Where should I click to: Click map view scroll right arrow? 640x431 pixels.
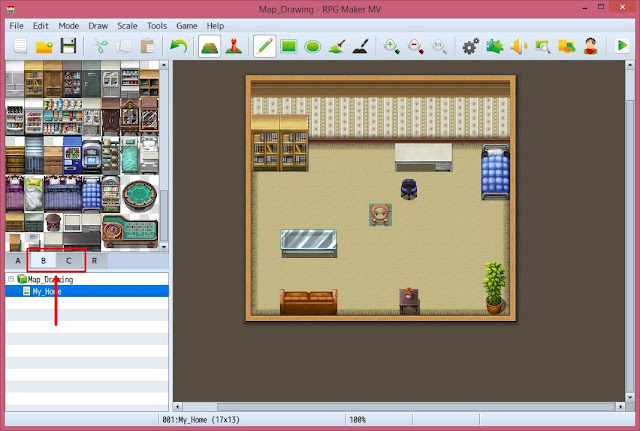coord(620,407)
